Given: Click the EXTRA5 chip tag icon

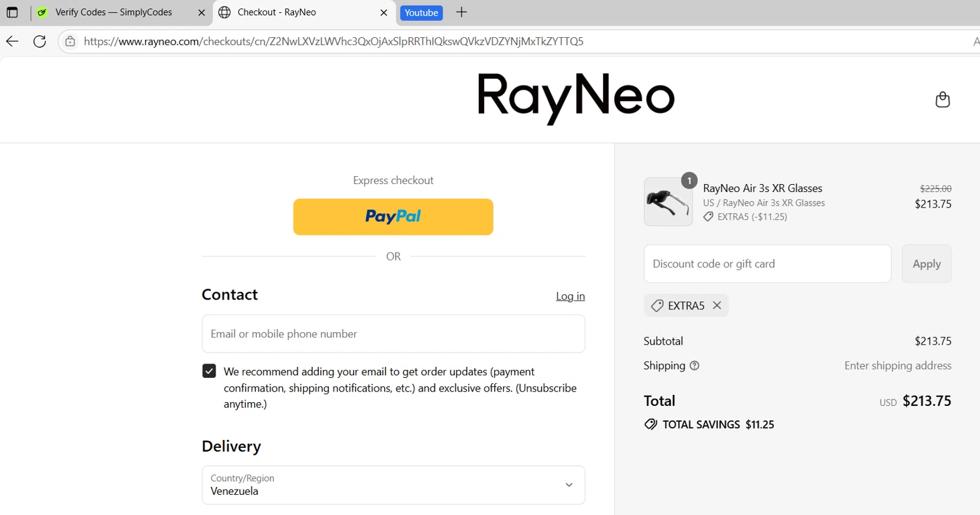Looking at the screenshot, I should point(657,305).
